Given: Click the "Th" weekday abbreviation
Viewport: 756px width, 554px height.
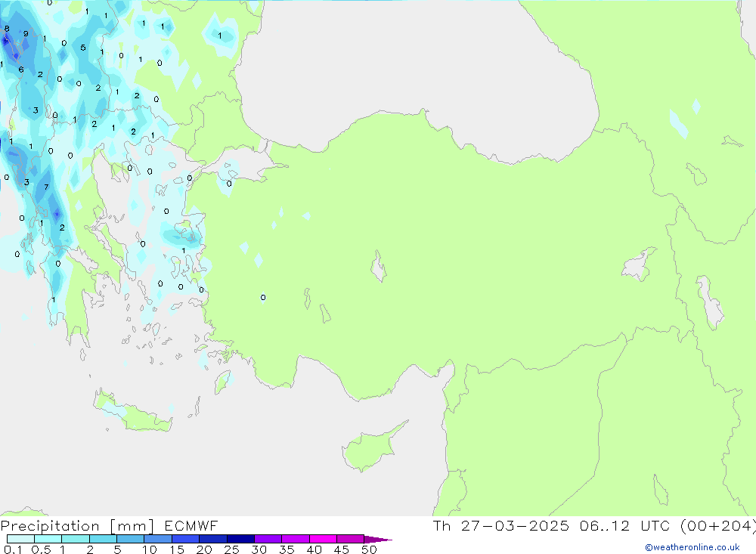Looking at the screenshot, I should pos(442,526).
